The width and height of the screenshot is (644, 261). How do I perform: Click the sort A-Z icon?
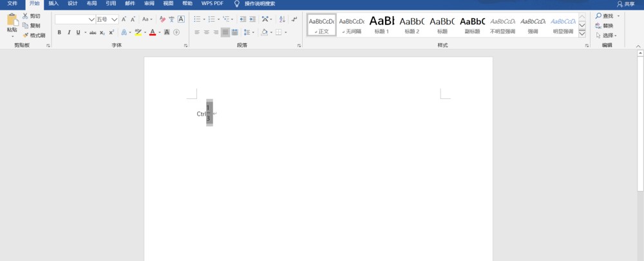tap(282, 19)
